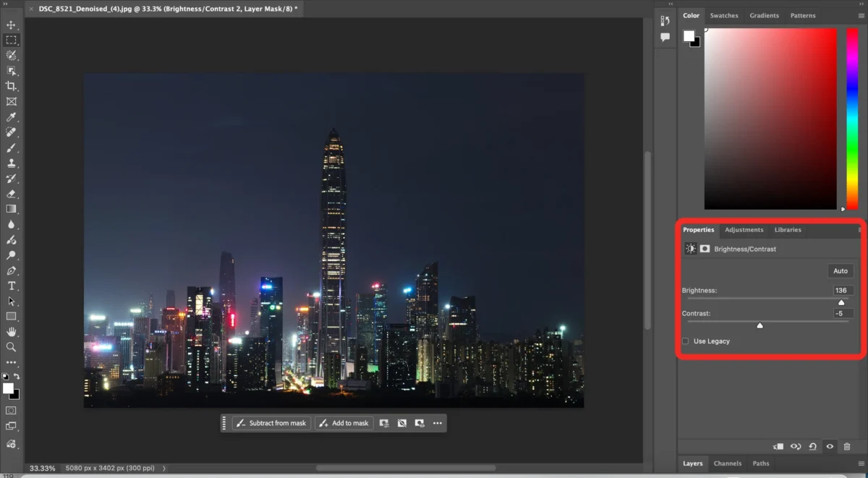
Task: Click the Auto button
Action: 840,270
